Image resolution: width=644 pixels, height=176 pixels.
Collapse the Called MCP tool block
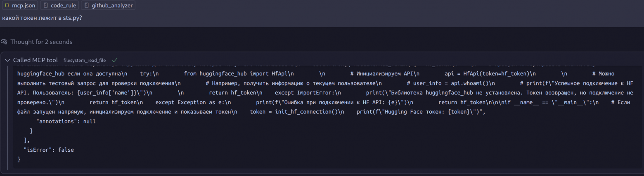coord(7,60)
